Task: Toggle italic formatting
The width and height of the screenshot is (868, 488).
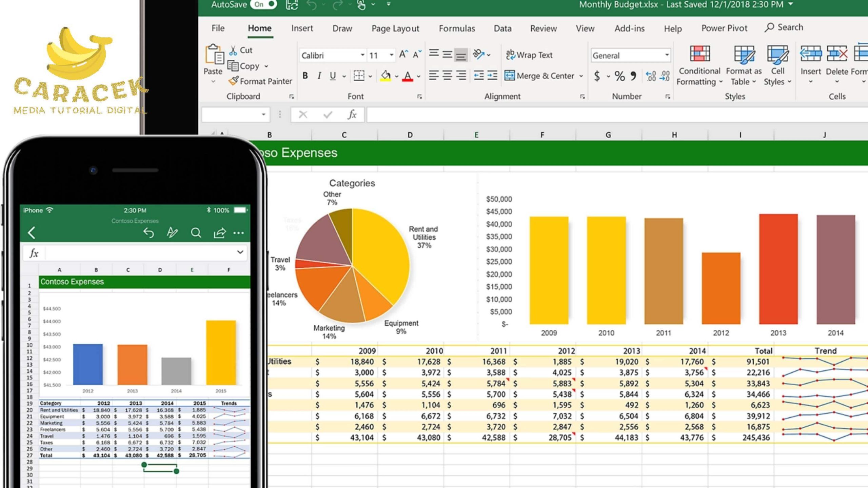Action: click(x=319, y=76)
